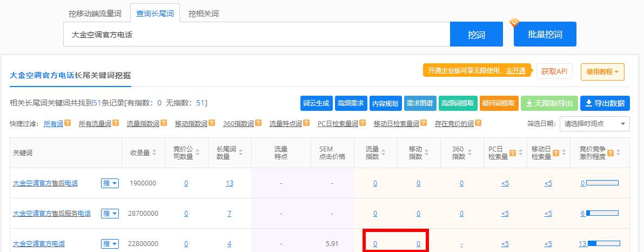The width and height of the screenshot is (644, 252).
Task: Expand 搜 dropdown for 大金空调官方售后服务电话
Action: click(110, 214)
